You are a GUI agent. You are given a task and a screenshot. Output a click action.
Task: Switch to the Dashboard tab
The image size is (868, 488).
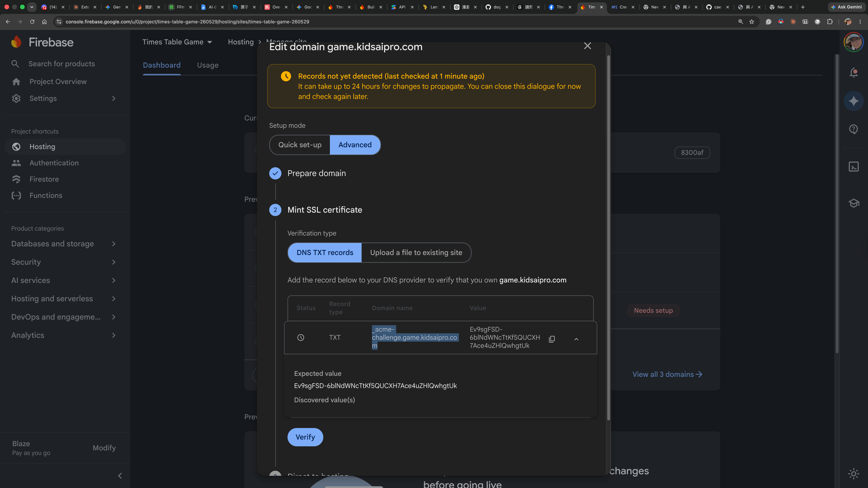point(162,65)
